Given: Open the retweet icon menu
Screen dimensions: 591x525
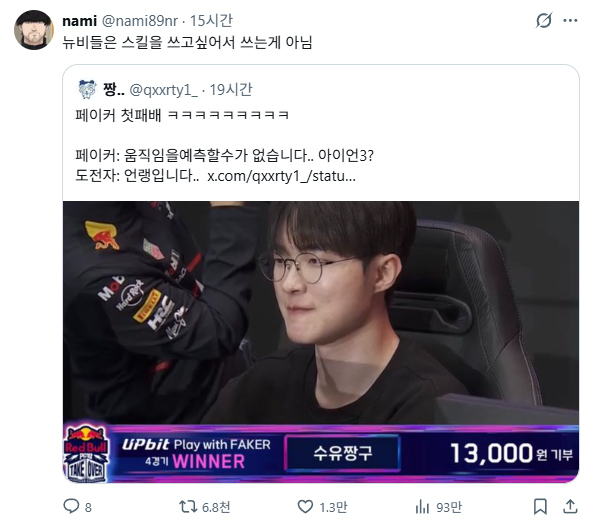Looking at the screenshot, I should point(188,506).
